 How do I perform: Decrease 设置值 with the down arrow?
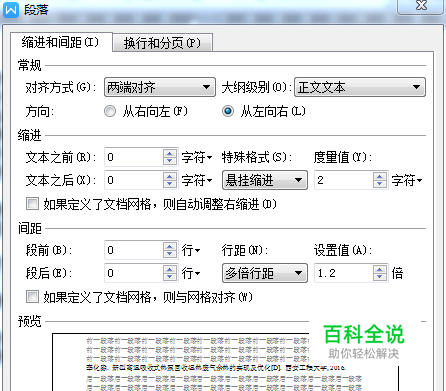coord(380,277)
